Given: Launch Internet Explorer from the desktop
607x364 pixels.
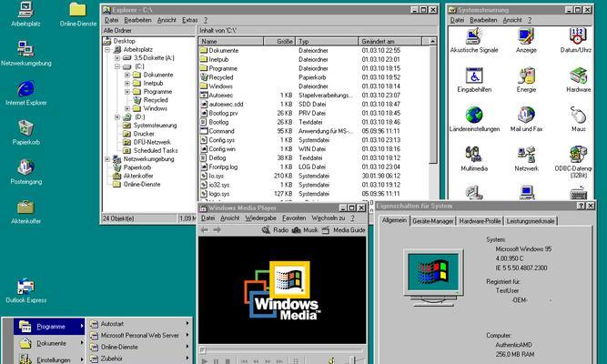Looking at the screenshot, I should tap(26, 93).
